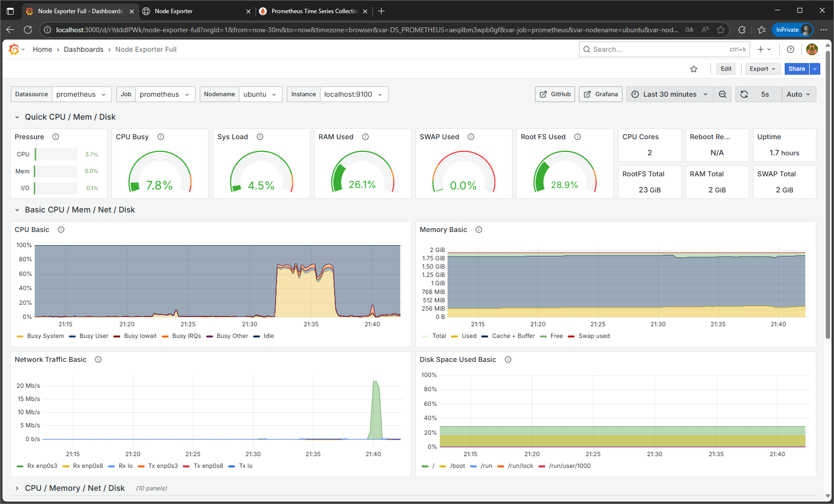Open the GitHub link
This screenshot has height=504, width=834.
(x=555, y=94)
